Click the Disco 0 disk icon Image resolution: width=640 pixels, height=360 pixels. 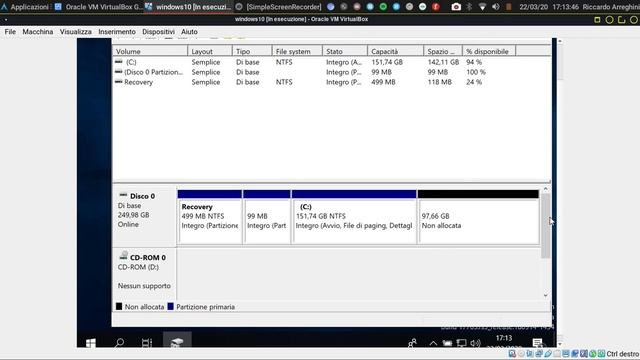123,196
